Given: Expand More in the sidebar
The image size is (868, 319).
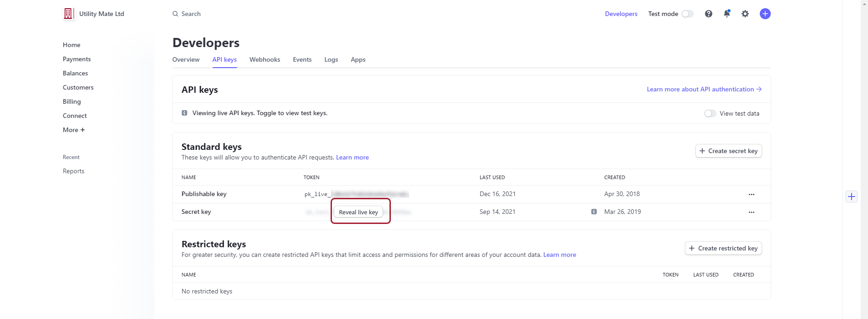Looking at the screenshot, I should (74, 130).
